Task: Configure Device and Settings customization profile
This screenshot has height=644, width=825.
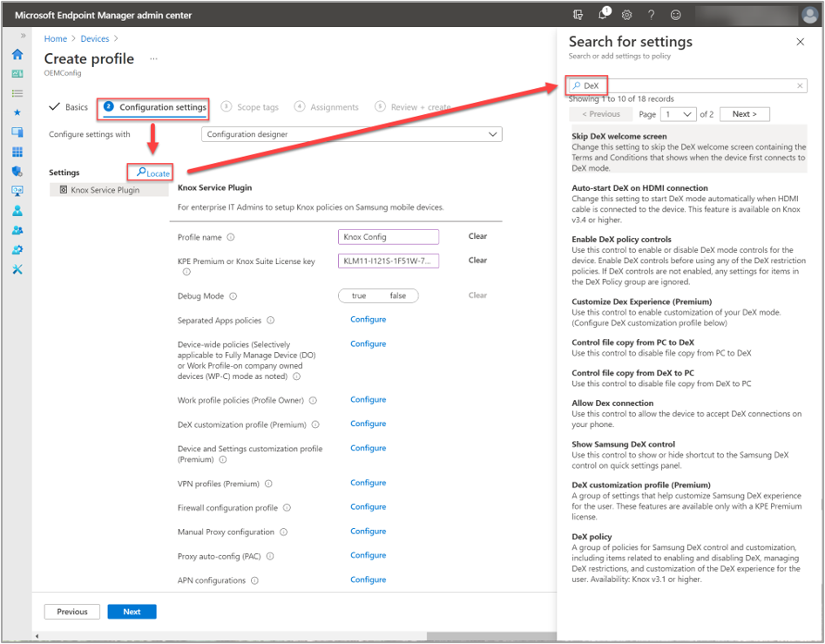Action: coord(369,448)
